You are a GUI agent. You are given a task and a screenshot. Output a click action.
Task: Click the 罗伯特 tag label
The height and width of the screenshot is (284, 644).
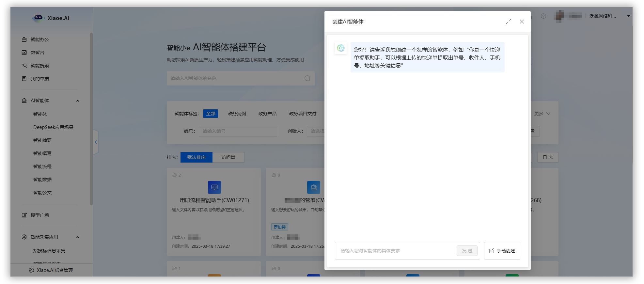tap(280, 227)
